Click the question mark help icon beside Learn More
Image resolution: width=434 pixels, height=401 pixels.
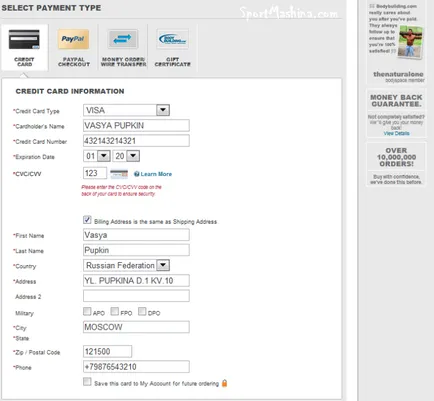pyautogui.click(x=136, y=174)
